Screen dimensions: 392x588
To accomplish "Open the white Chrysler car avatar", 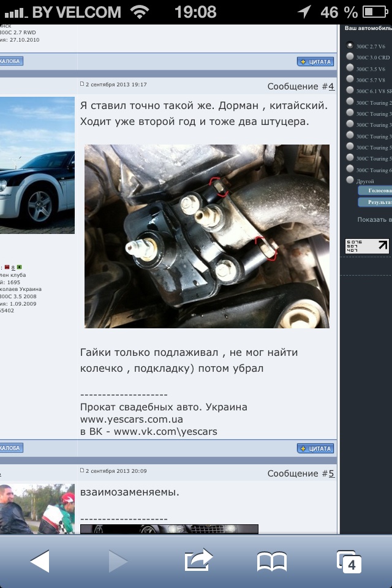I will [37, 165].
